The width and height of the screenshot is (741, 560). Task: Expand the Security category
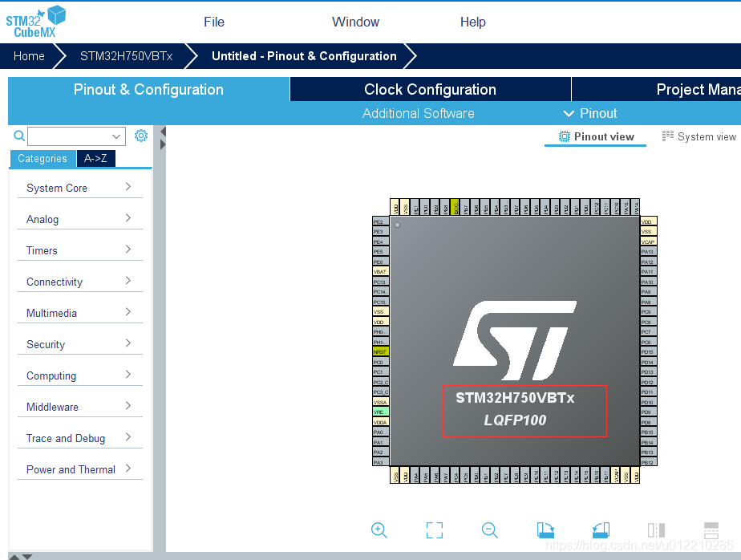(80, 344)
